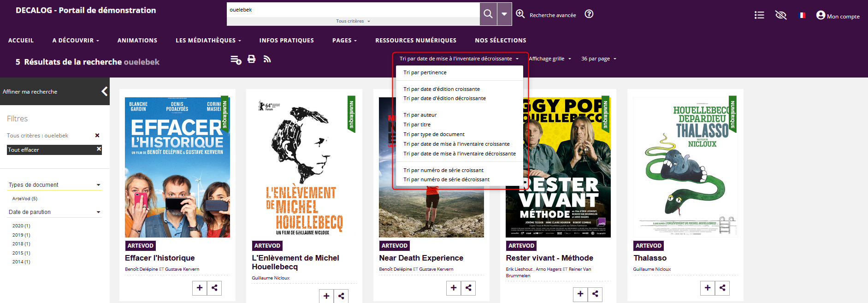The image size is (868, 303).
Task: Open the 36 par page dropdown
Action: (598, 59)
